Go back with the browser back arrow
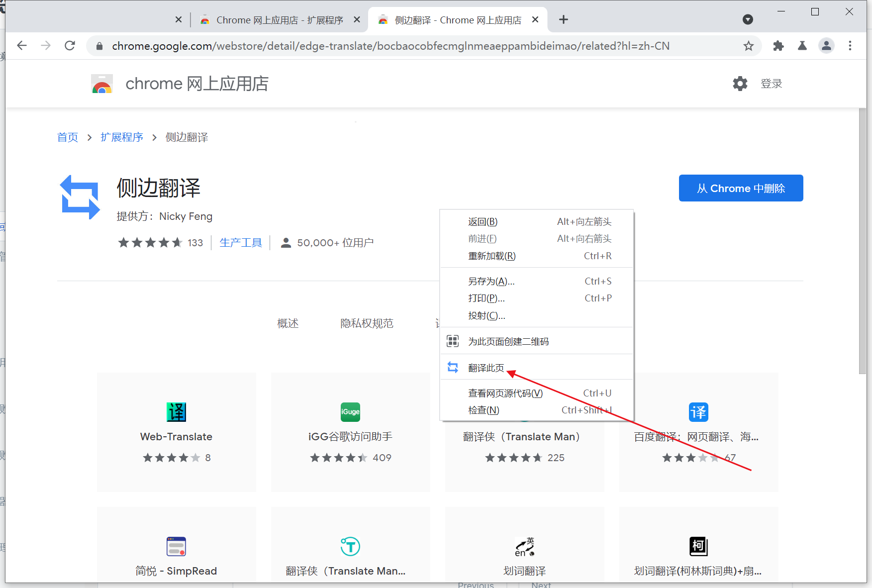872x588 pixels. click(x=21, y=46)
